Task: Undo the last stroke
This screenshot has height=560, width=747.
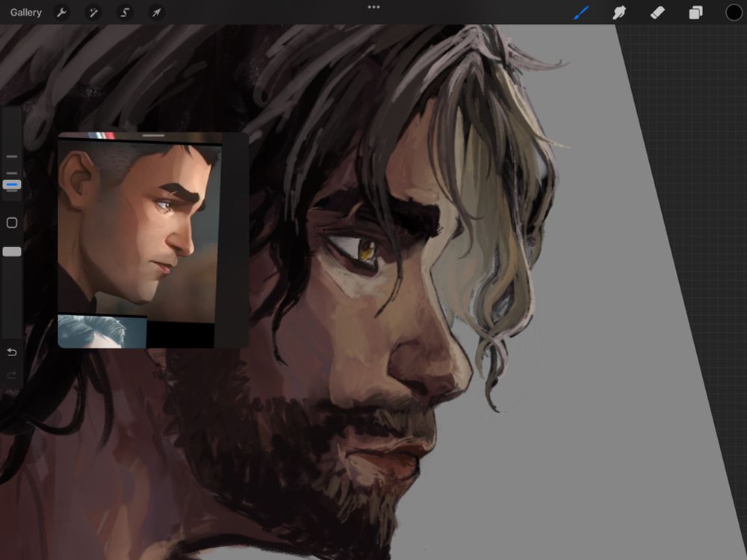Action: [x=12, y=352]
